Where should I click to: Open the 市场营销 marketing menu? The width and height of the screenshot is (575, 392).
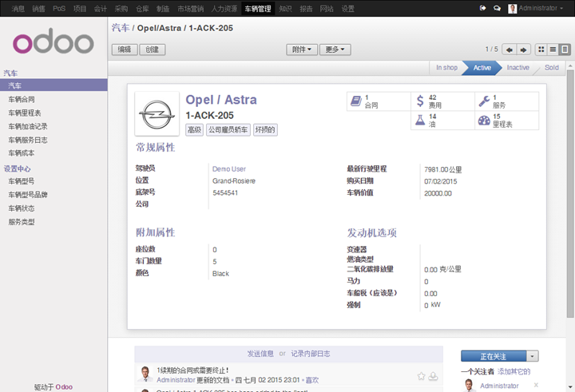pyautogui.click(x=190, y=9)
